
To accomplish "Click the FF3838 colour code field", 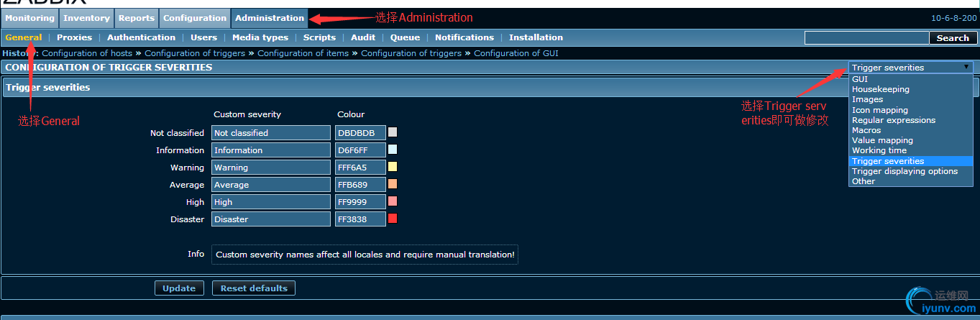I will click(x=360, y=219).
